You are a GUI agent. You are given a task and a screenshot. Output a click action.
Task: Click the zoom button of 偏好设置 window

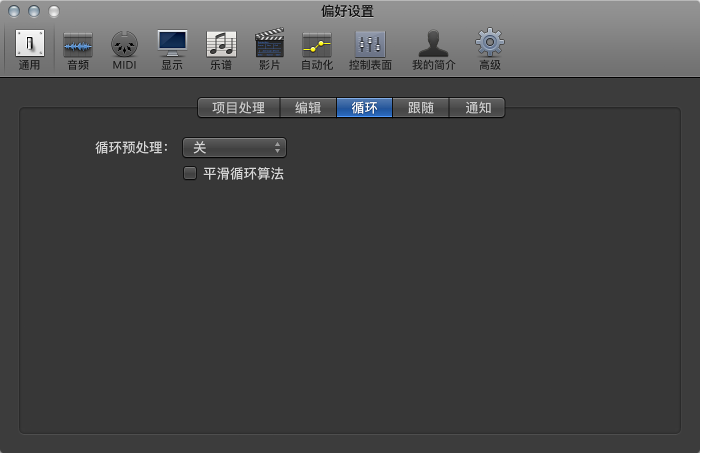(x=54, y=11)
